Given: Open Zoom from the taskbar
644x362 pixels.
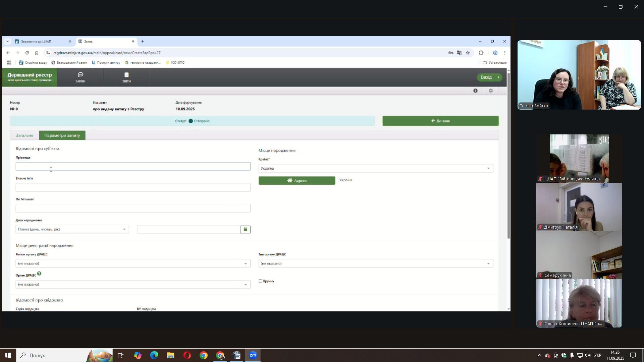Looking at the screenshot, I should click(253, 355).
